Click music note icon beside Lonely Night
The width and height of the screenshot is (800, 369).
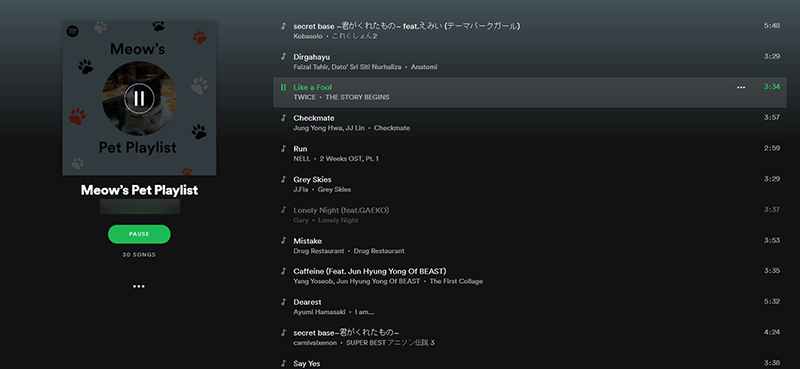[x=283, y=210]
